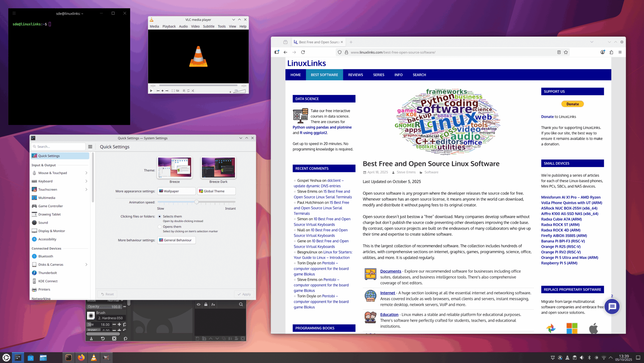
Task: Select 'Selects them' radio option
Action: pos(159,216)
